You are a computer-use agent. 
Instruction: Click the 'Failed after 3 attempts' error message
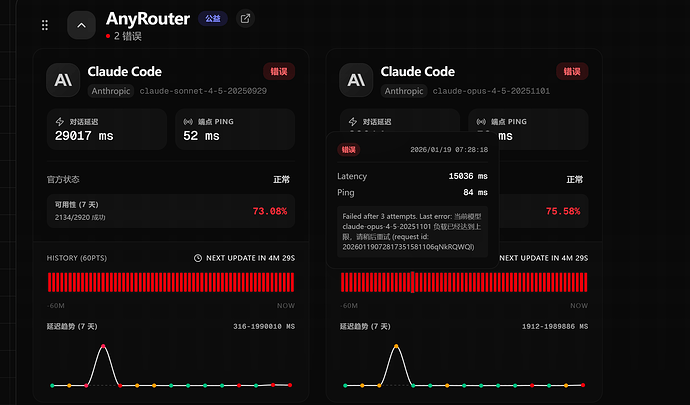pos(412,232)
